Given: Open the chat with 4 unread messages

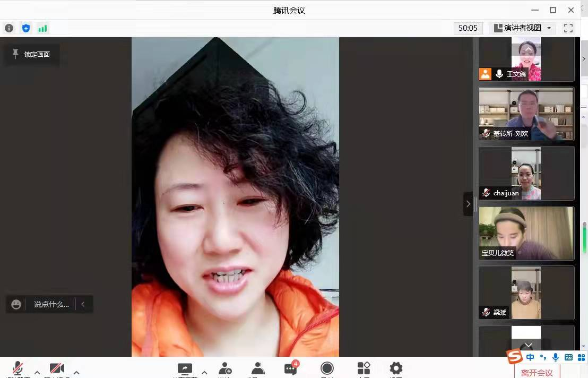Looking at the screenshot, I should pyautogui.click(x=291, y=368).
